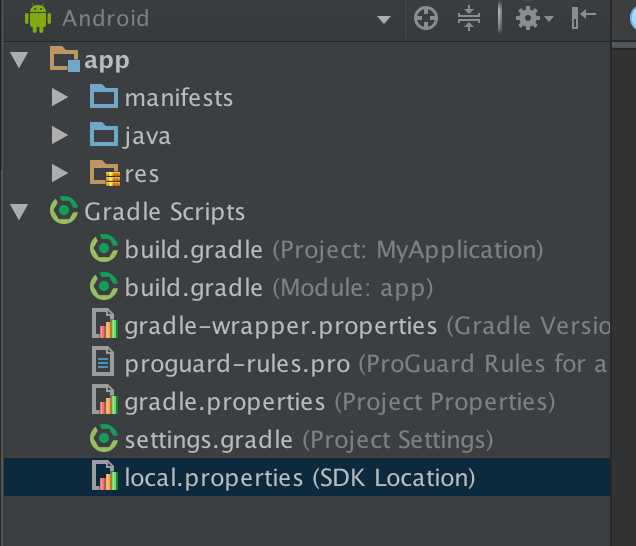636x546 pixels.
Task: Select settings.gradle (Project Settings)
Action: point(309,440)
